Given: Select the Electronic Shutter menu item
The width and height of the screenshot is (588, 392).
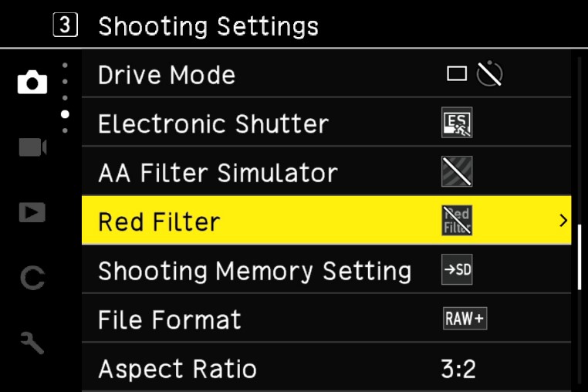Looking at the screenshot, I should click(x=326, y=122).
